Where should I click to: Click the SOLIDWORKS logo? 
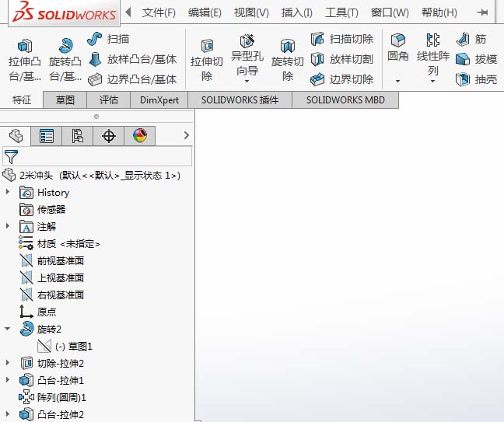pyautogui.click(x=65, y=12)
